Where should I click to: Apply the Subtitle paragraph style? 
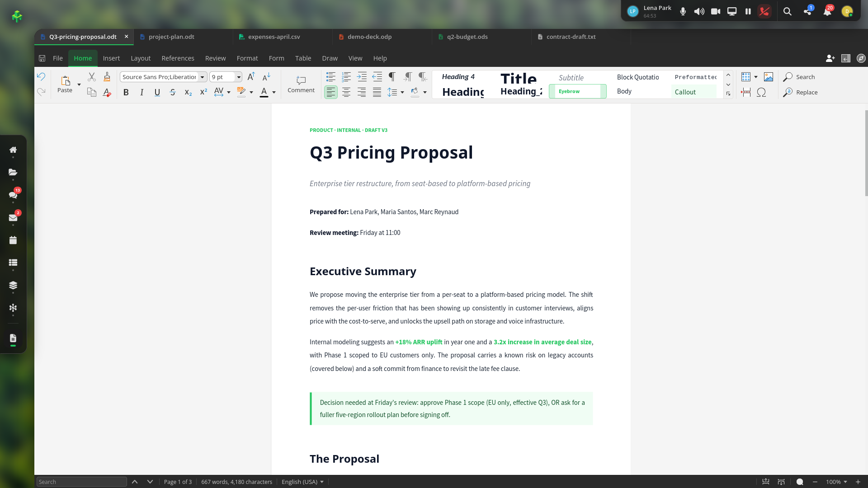[x=571, y=78]
